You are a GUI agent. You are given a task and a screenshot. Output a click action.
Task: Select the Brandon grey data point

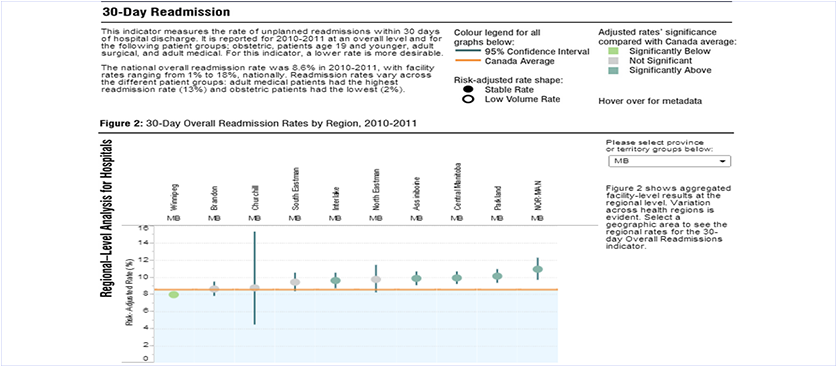(x=214, y=289)
